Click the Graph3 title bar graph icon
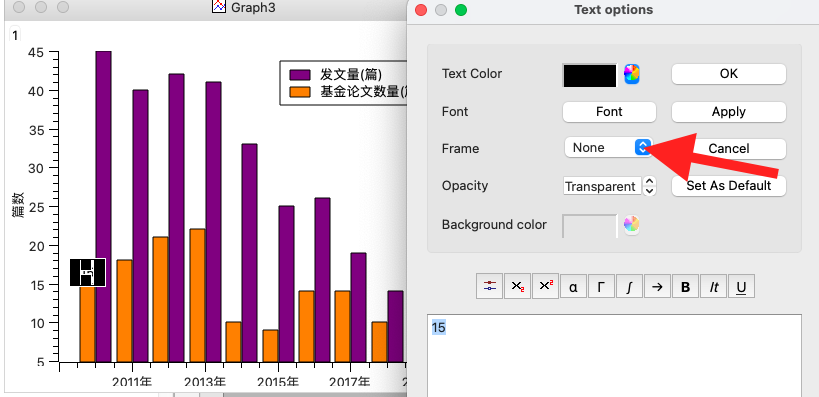This screenshot has height=397, width=819. 219,7
